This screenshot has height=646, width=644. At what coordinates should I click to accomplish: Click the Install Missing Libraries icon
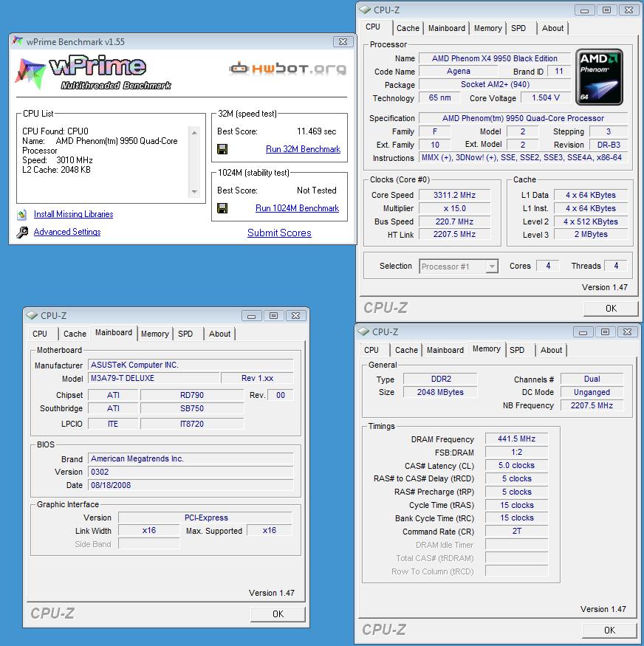(22, 214)
